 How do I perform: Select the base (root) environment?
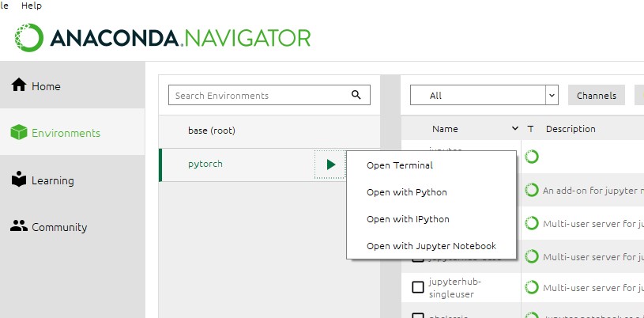(x=269, y=131)
